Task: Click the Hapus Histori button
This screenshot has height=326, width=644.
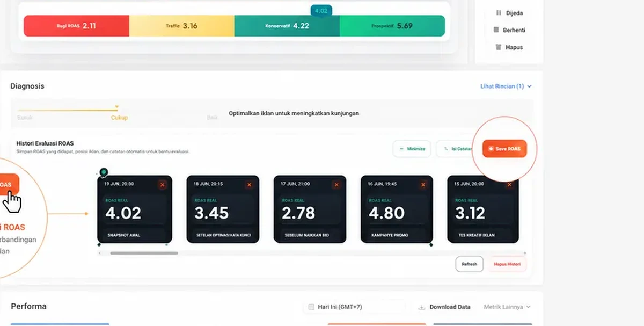Action: click(507, 264)
